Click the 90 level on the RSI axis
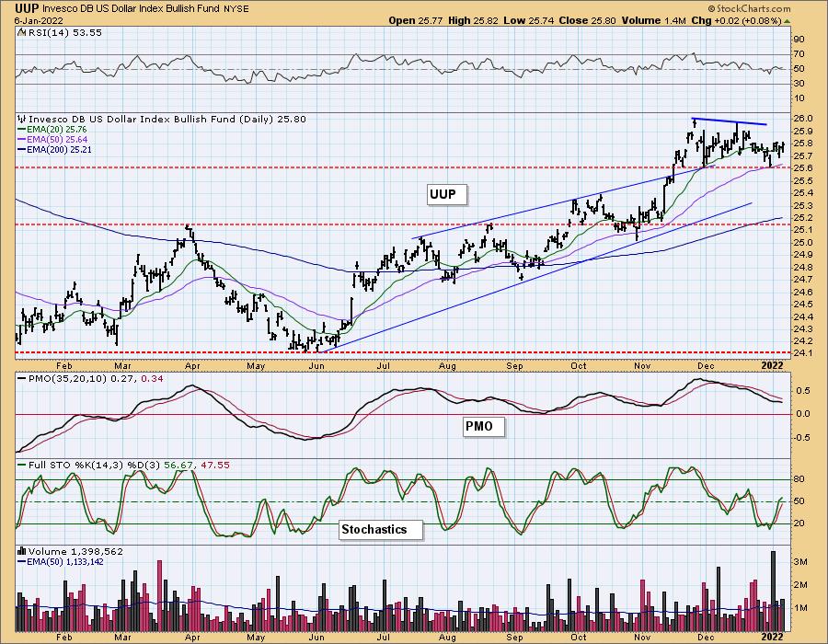 (798, 39)
